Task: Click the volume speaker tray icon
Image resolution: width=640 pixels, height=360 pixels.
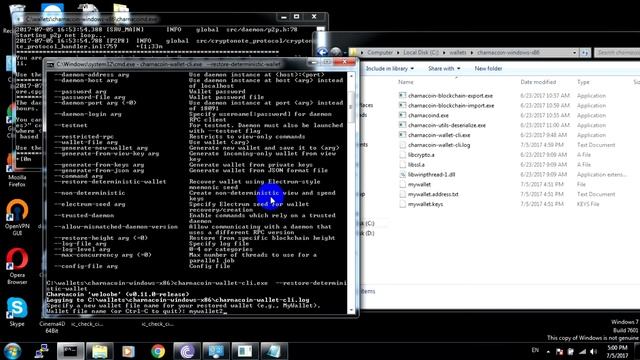Action: (x=593, y=351)
